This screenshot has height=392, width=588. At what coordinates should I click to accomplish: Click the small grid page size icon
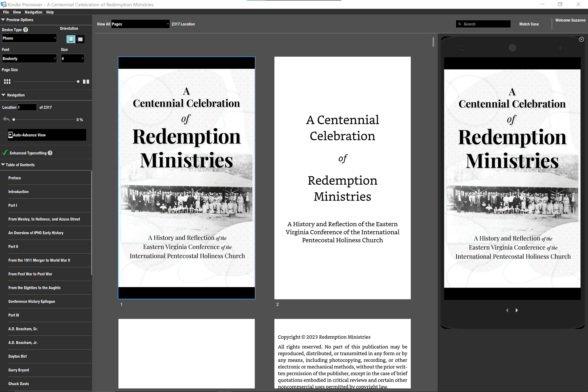tap(7, 81)
